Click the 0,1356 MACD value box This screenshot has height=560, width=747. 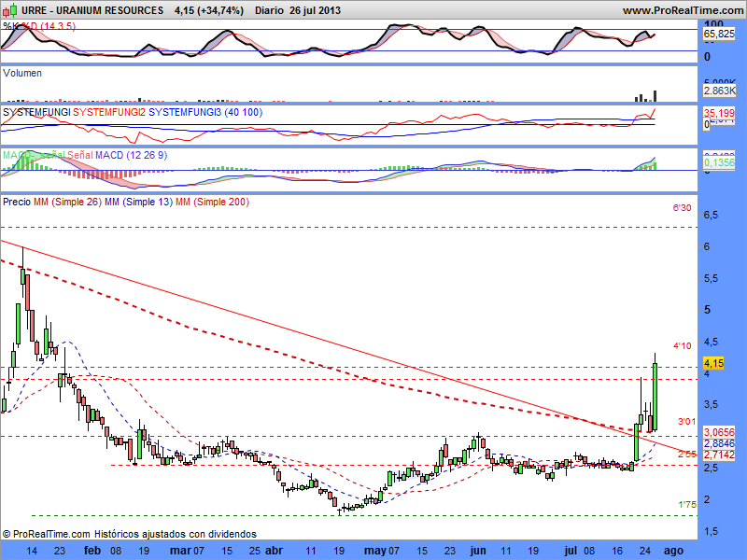(x=719, y=162)
